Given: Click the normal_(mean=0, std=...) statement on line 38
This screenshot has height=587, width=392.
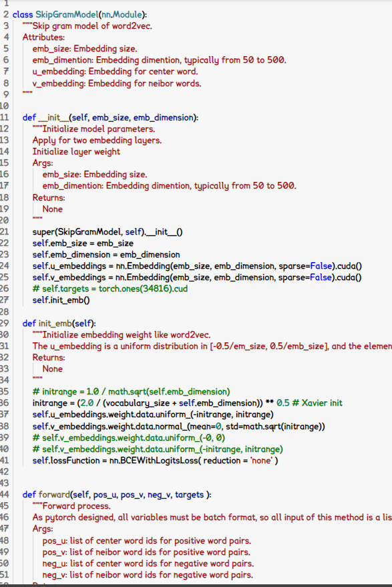Looking at the screenshot, I should 179,426.
